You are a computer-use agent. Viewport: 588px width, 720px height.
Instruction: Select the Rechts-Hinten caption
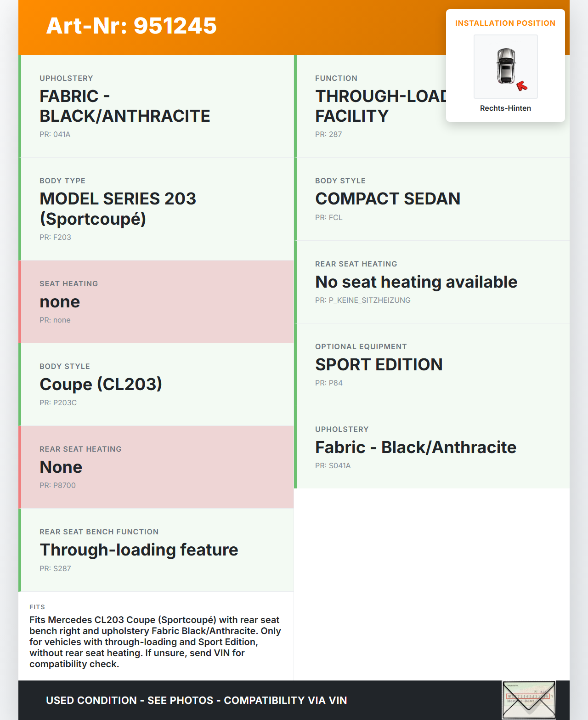pos(505,108)
